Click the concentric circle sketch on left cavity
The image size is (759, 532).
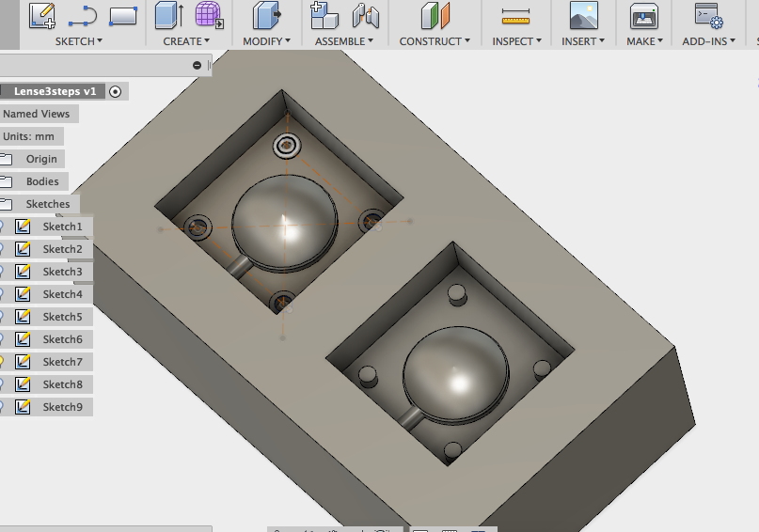point(287,145)
